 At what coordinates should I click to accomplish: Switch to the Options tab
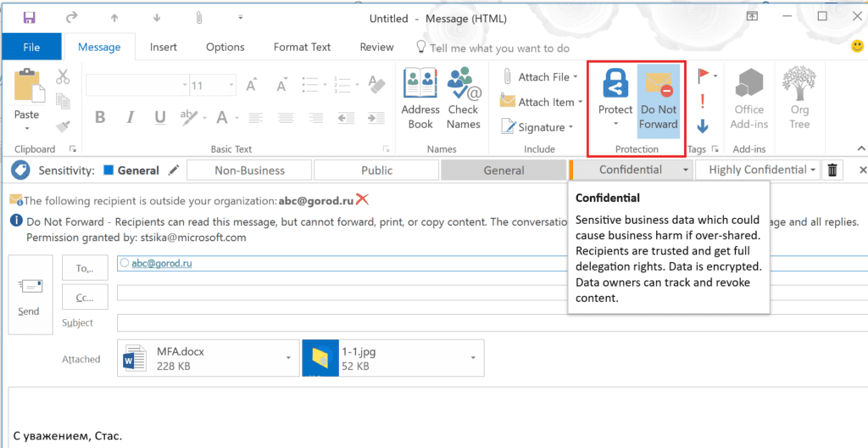coord(225,48)
